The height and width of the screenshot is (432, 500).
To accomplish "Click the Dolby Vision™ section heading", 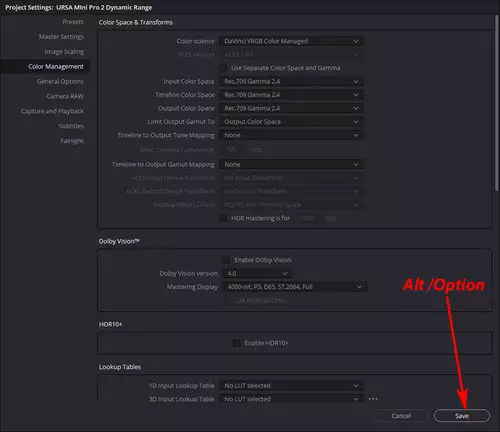I will pyautogui.click(x=119, y=241).
